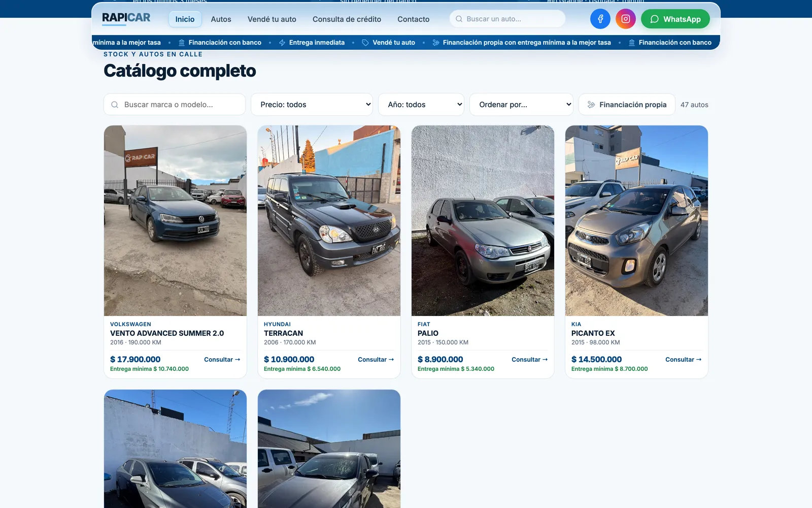Click the TERRACAN model title

click(283, 333)
